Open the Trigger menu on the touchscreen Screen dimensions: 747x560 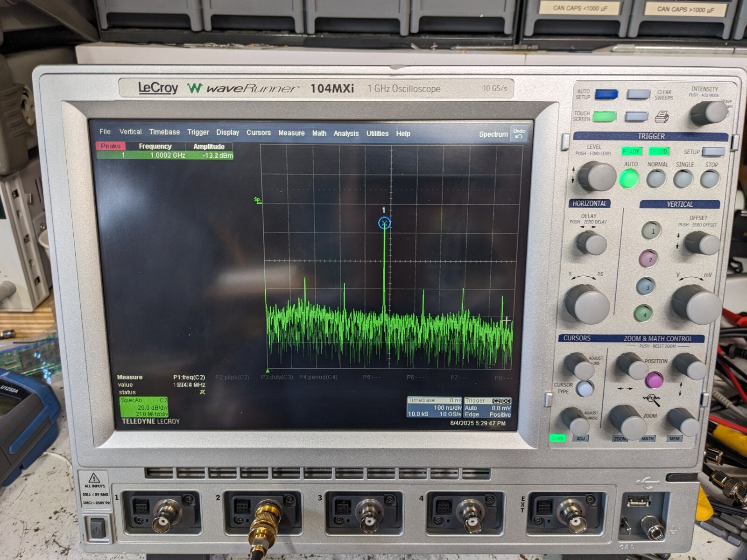click(x=198, y=133)
